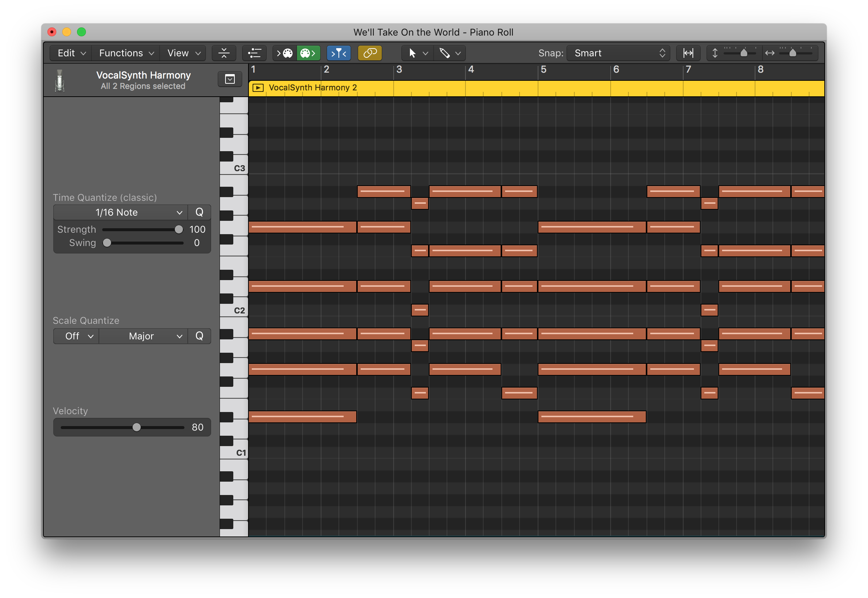868x598 pixels.
Task: Enable Scale Quantize Q button
Action: [x=199, y=336]
